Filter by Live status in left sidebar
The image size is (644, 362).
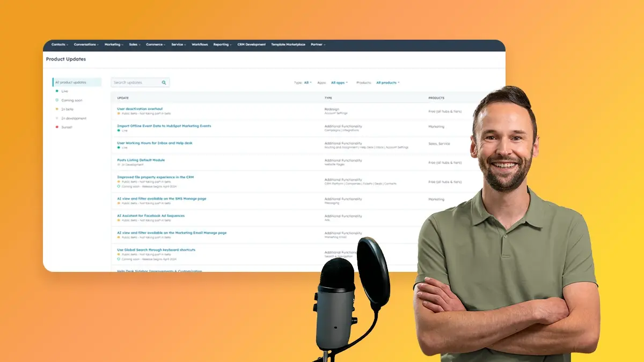click(64, 91)
